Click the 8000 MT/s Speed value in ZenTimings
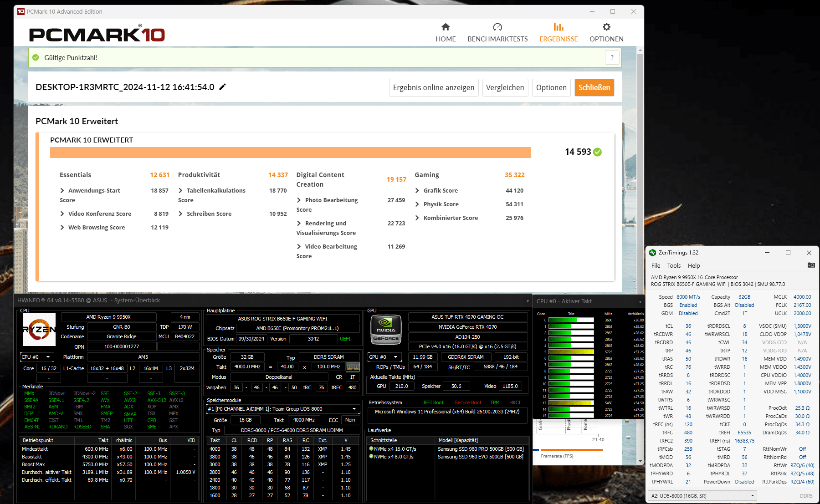The image size is (820, 504). coord(688,297)
